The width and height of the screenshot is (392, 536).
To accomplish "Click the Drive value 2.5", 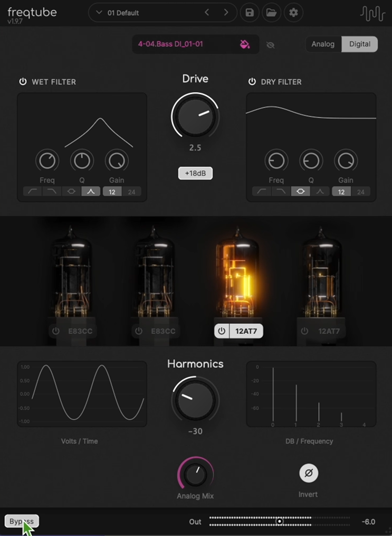I will 195,148.
